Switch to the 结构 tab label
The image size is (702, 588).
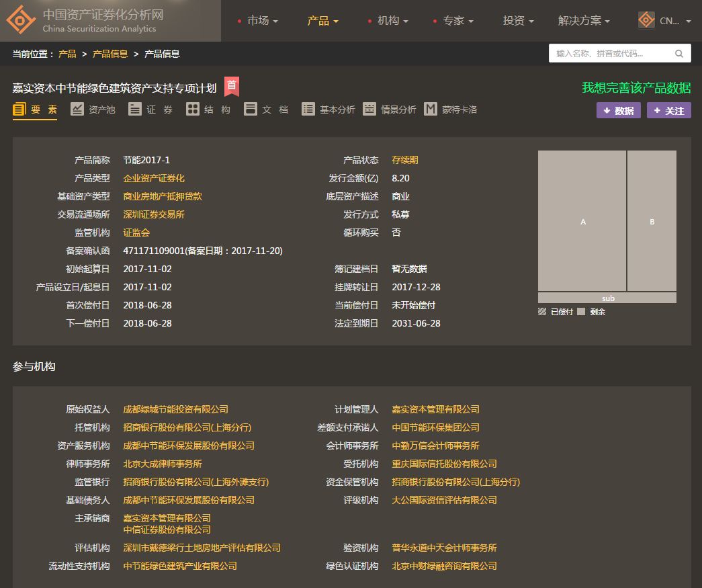217,110
